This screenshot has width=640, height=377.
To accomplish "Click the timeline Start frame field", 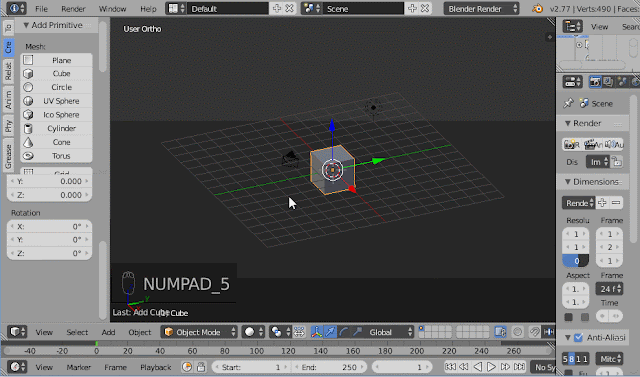I will click(x=251, y=367).
